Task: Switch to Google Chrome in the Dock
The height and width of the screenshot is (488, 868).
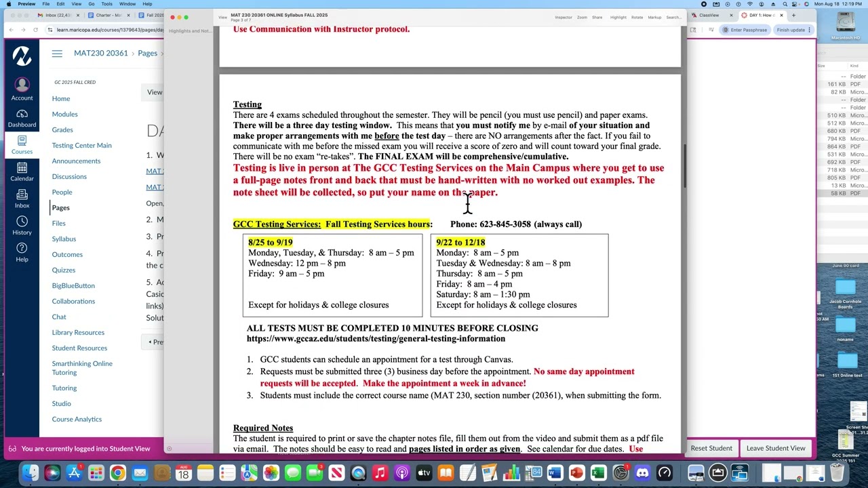Action: pyautogui.click(x=118, y=473)
